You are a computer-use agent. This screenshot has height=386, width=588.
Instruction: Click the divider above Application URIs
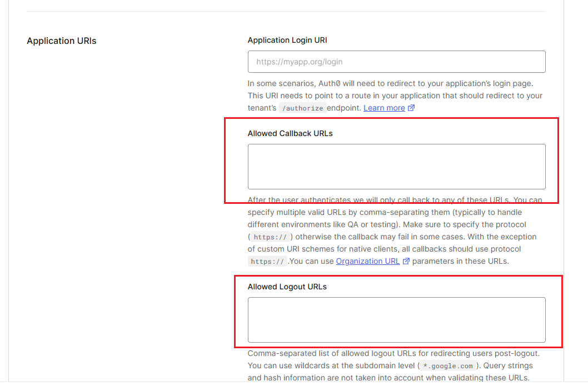[286, 12]
